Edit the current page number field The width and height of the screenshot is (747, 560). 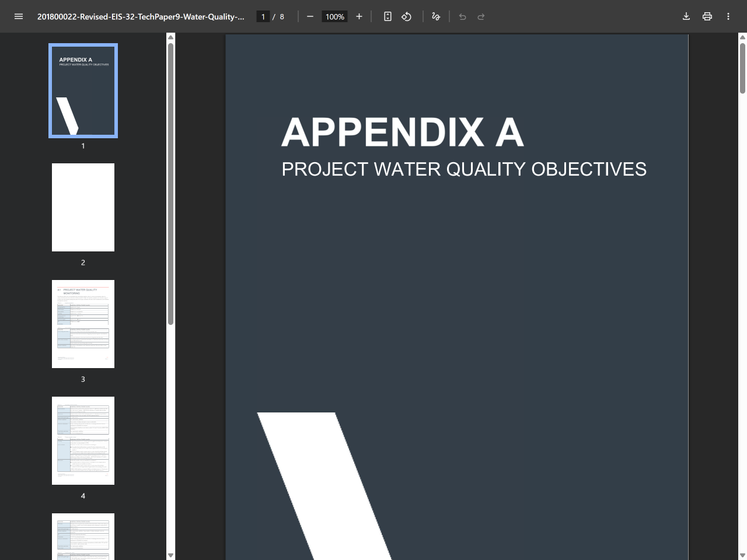[x=263, y=16]
